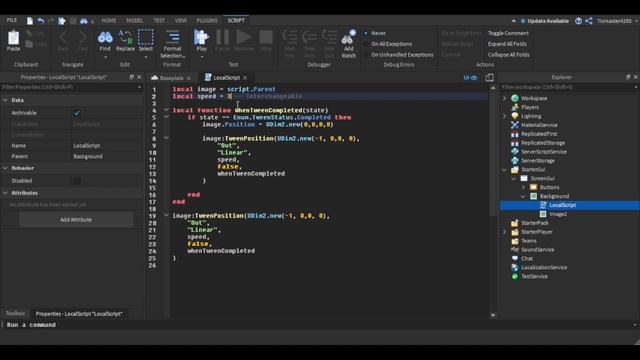Collapse the StarterGui node

coord(504,170)
